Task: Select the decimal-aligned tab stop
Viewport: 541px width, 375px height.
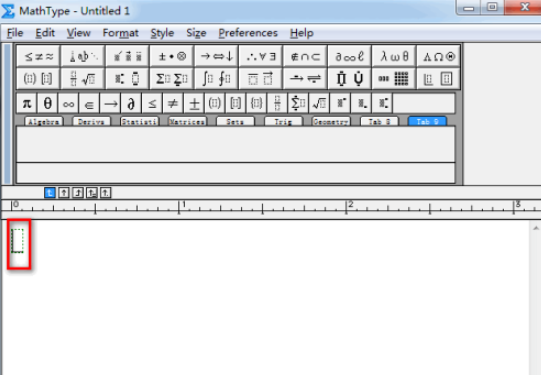Action: tap(106, 193)
